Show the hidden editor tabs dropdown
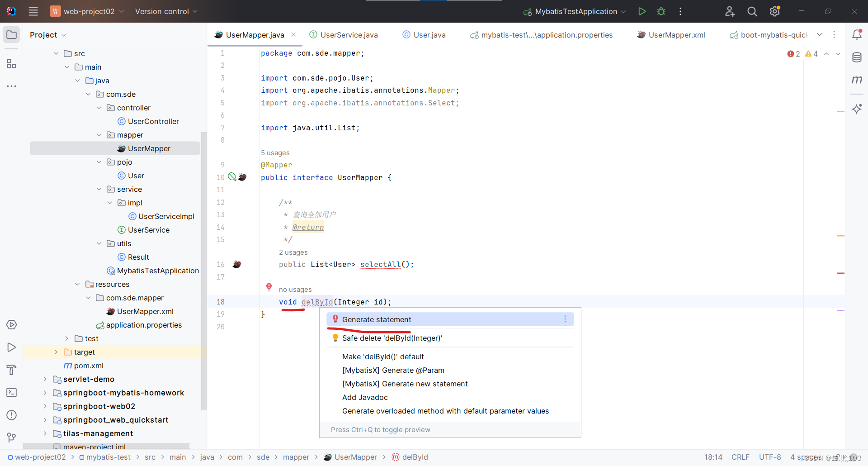Image resolution: width=868 pixels, height=466 pixels. [820, 35]
